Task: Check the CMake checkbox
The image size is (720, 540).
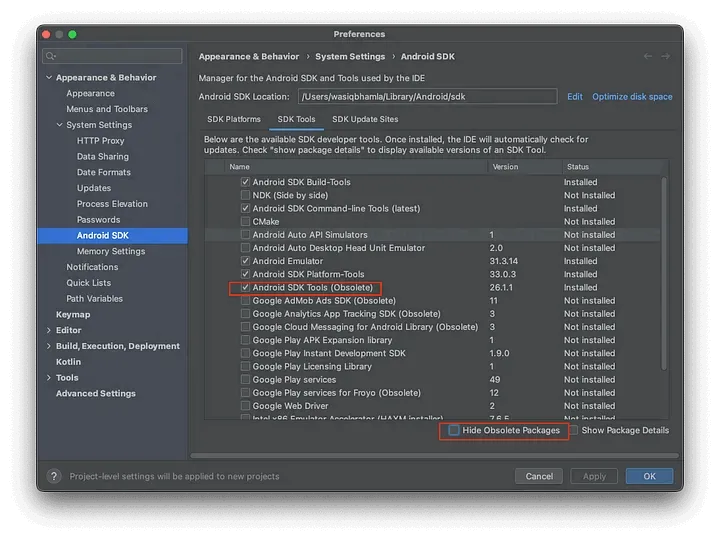Action: click(x=245, y=221)
